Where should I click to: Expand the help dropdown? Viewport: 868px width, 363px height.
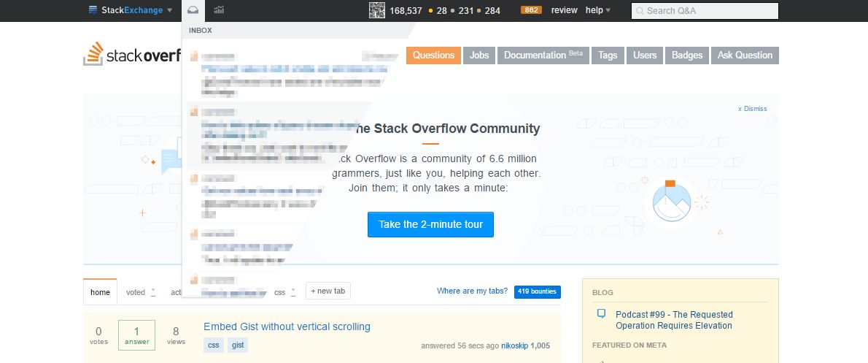(x=598, y=10)
